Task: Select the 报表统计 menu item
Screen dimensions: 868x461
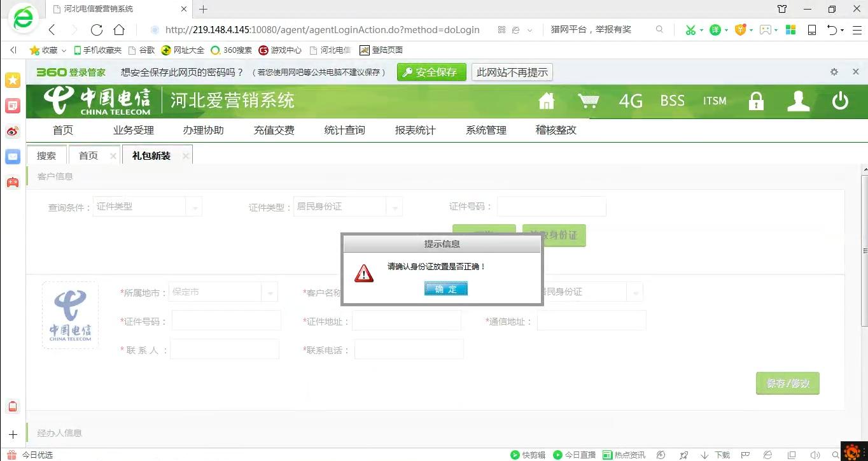Action: coord(415,130)
